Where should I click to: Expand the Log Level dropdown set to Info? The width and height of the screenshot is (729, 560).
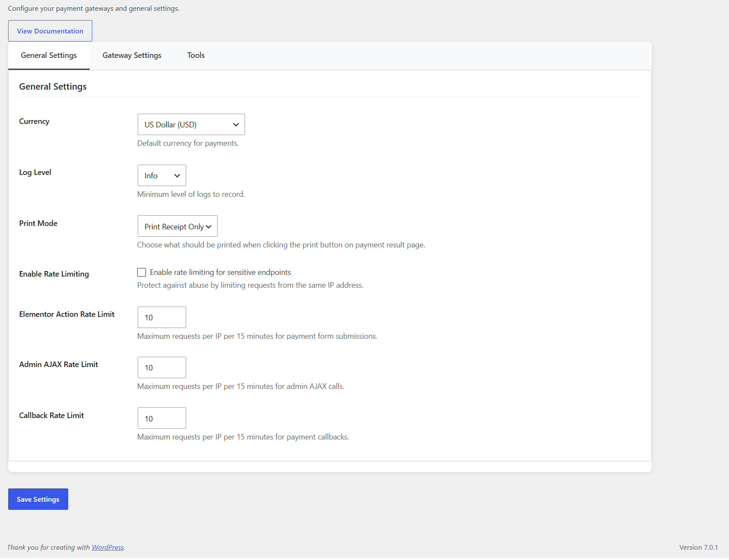coord(162,175)
